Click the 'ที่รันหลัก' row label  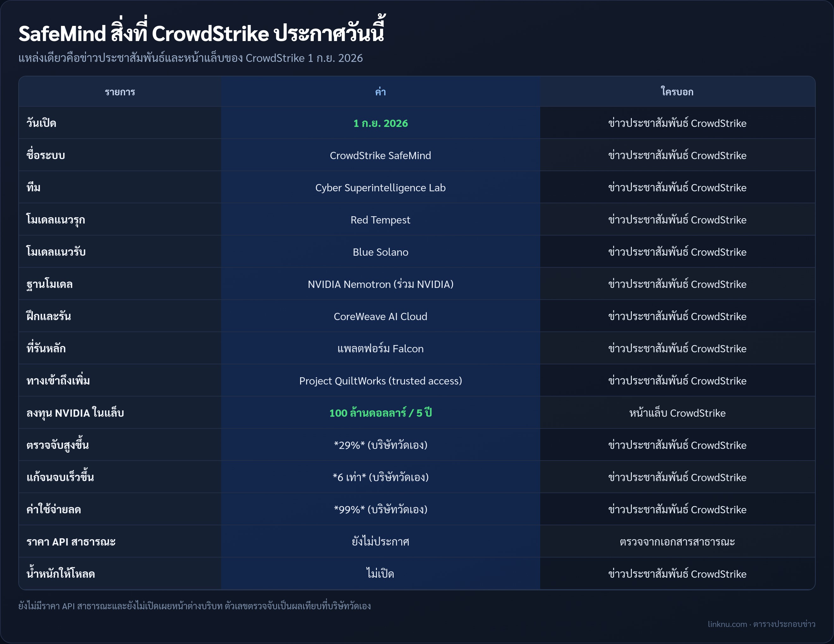pos(46,348)
